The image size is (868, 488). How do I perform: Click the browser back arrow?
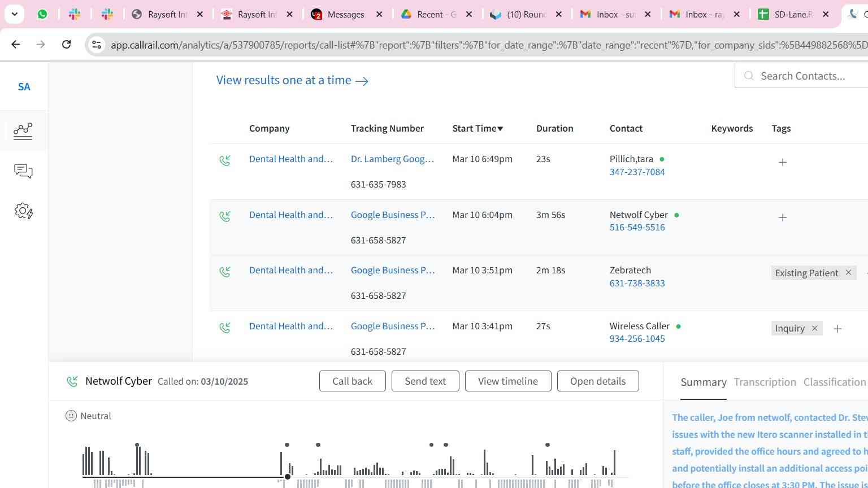pyautogui.click(x=16, y=44)
